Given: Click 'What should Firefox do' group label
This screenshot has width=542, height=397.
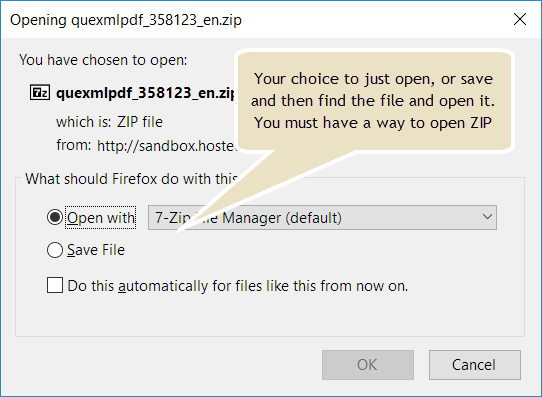Looking at the screenshot, I should coord(131,179).
